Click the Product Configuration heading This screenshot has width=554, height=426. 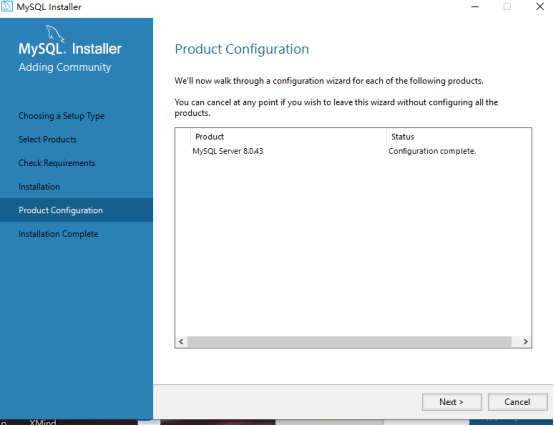point(242,49)
